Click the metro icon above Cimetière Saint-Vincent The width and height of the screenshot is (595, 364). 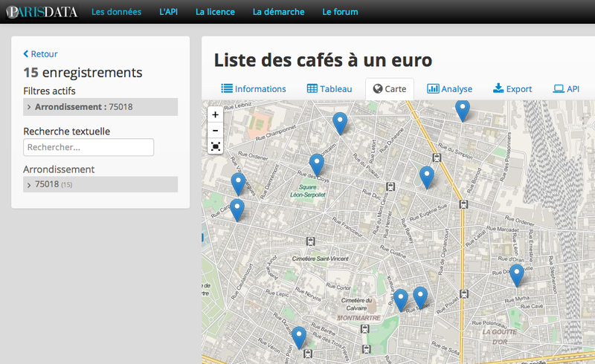tap(310, 241)
